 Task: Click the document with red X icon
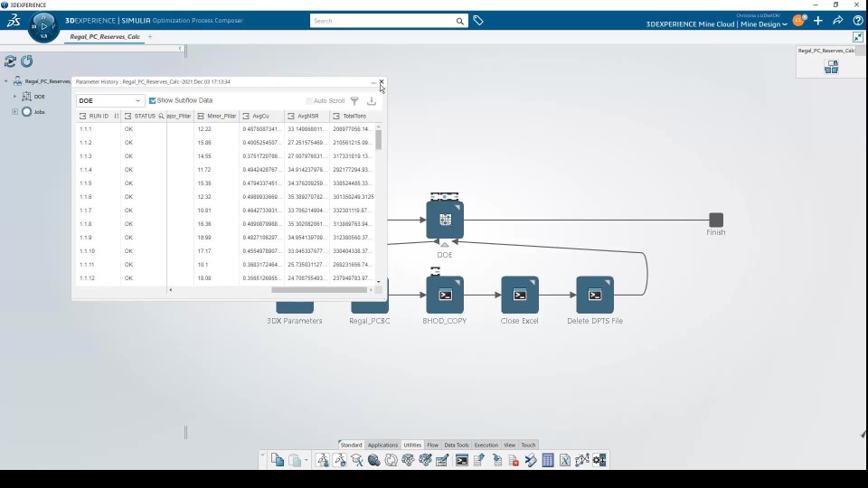(514, 460)
